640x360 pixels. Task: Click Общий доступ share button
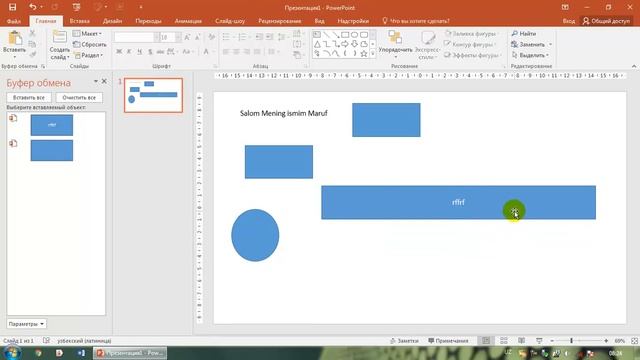[x=607, y=21]
